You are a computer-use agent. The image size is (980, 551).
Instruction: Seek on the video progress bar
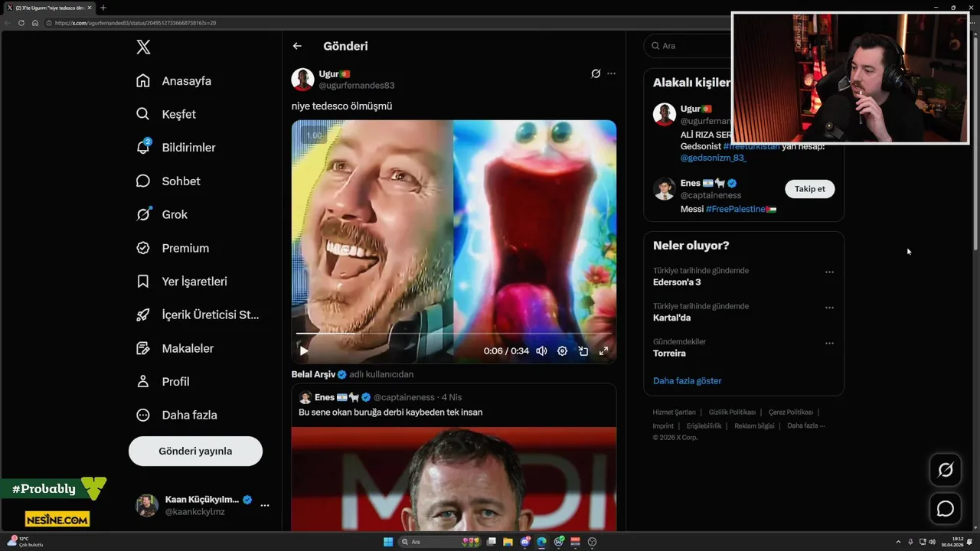tap(454, 334)
